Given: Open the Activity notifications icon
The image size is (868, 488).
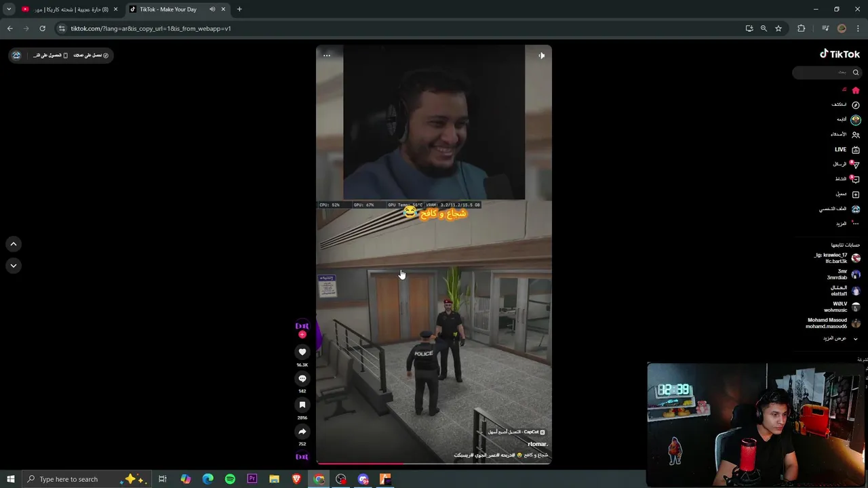Looking at the screenshot, I should 856,179.
